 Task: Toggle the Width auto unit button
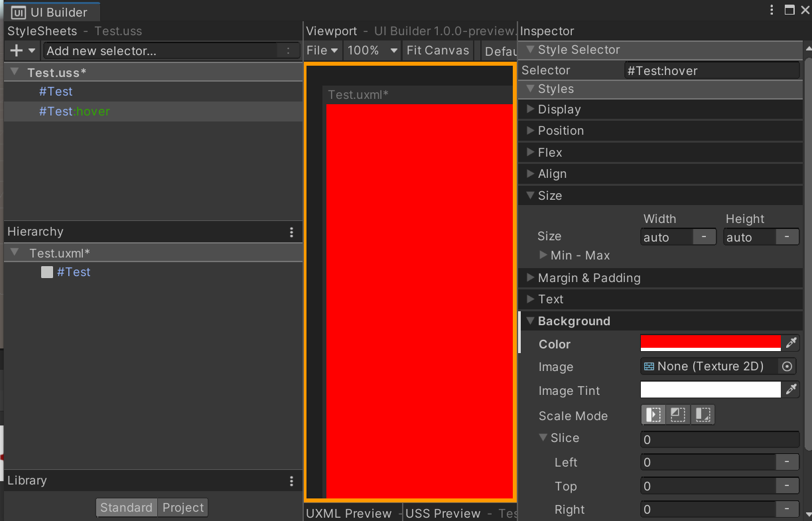point(705,236)
